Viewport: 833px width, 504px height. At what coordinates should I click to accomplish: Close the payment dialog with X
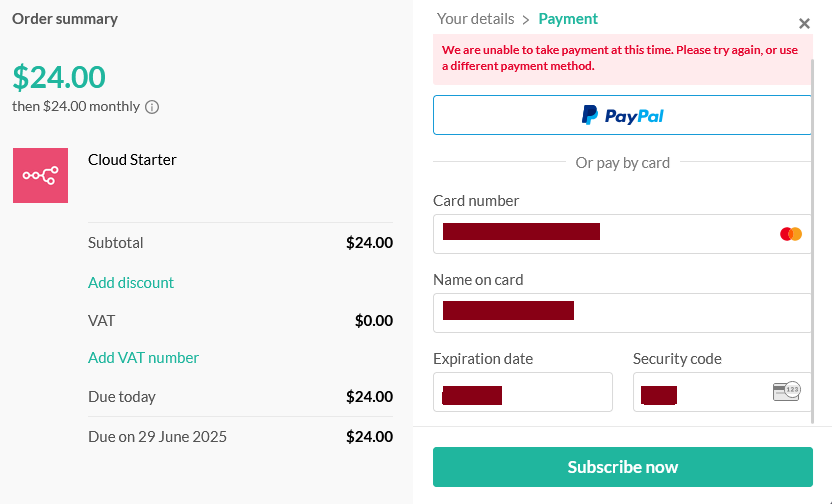click(x=804, y=23)
